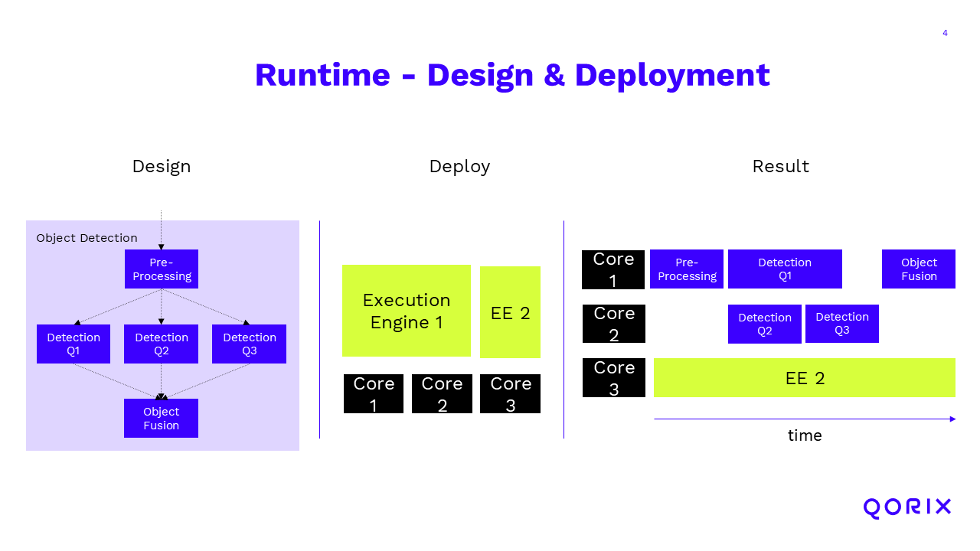Click Detection Q2 block in Result timeline
Viewport: 980px width, 551px height.
tap(765, 324)
